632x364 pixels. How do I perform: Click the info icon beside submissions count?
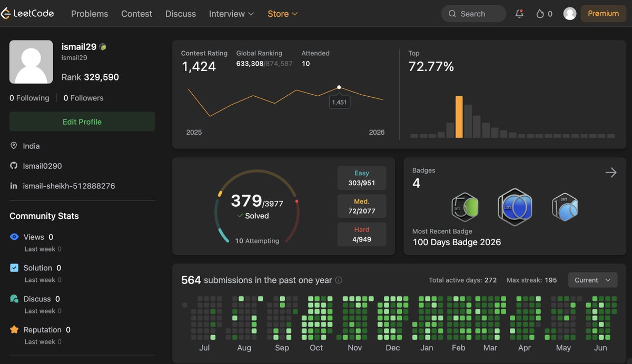point(339,280)
